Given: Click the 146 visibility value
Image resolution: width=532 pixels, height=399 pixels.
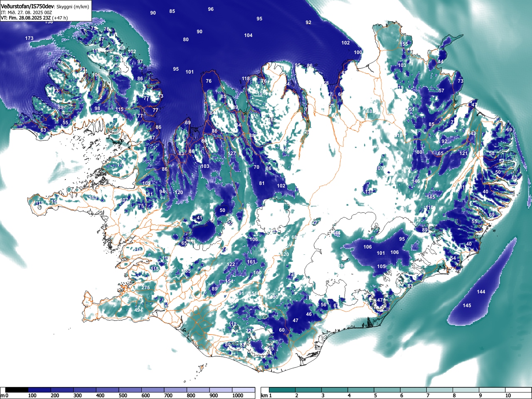Looking at the screenshot, I should [416, 181].
